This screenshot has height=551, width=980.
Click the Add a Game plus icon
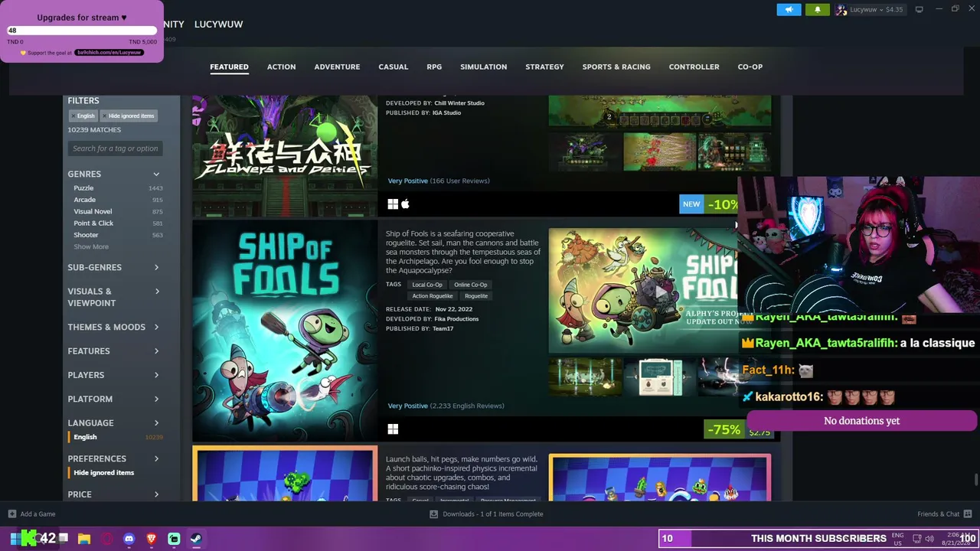point(12,514)
